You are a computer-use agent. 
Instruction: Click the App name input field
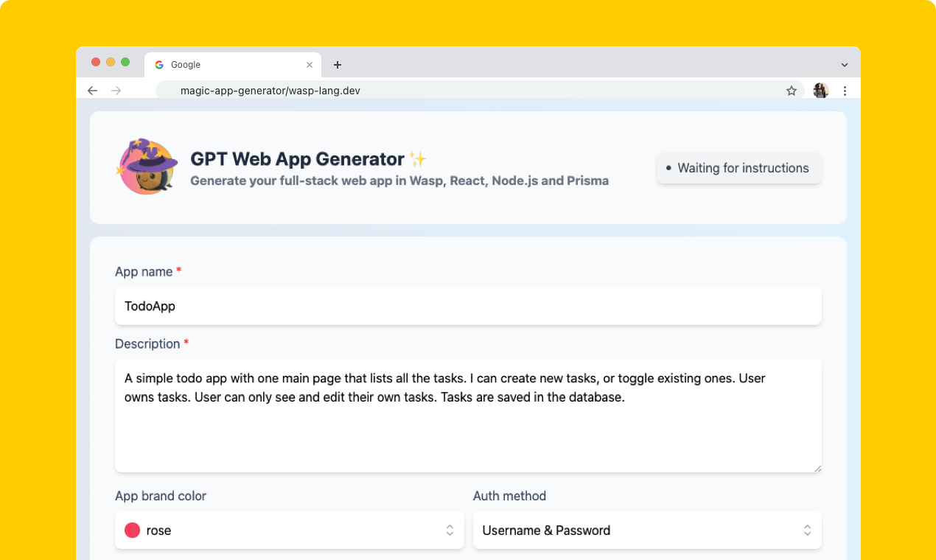(468, 306)
